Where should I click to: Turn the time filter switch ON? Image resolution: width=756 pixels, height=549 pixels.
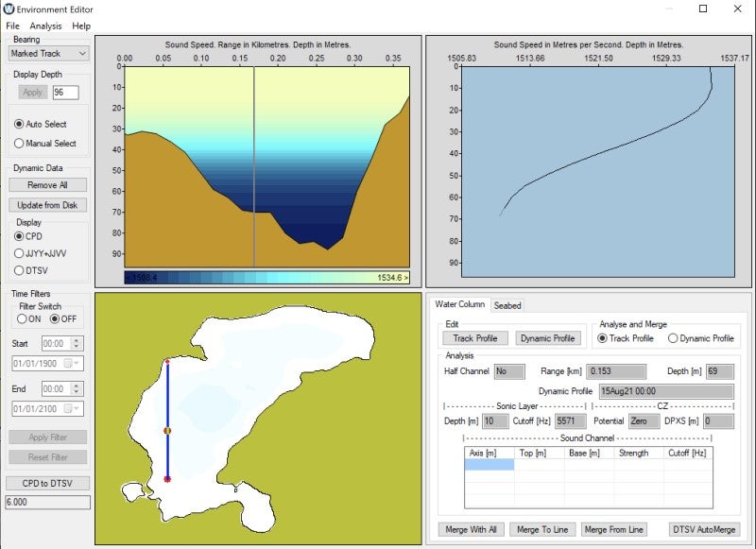pos(23,318)
